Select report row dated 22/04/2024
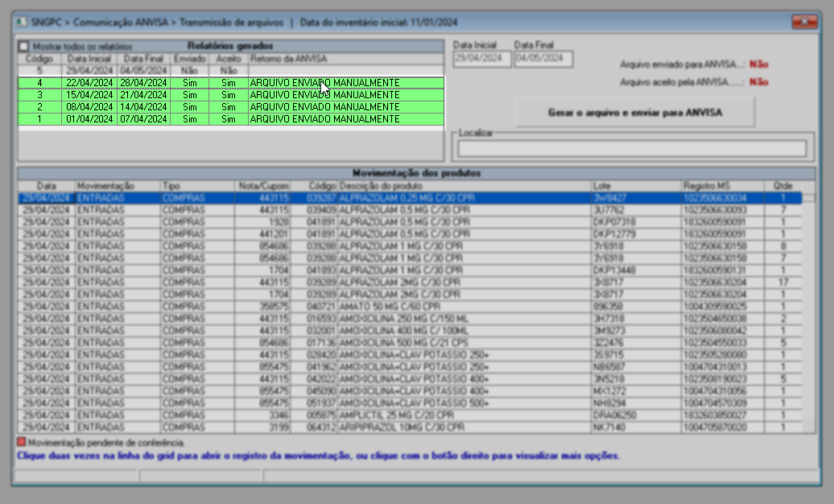The image size is (834, 504). 231,83
